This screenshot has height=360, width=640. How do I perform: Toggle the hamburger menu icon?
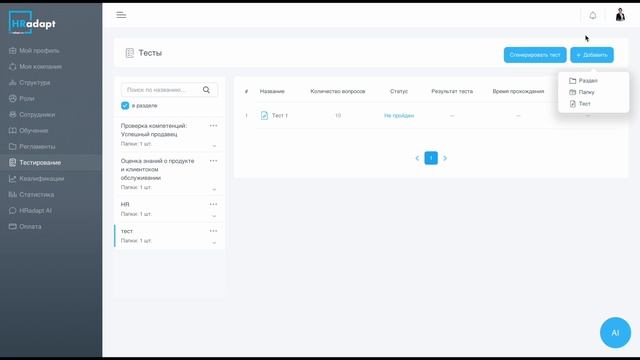pos(121,15)
